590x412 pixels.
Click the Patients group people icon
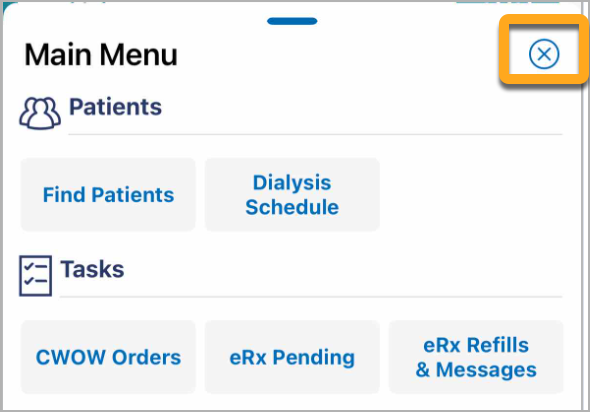pos(40,113)
